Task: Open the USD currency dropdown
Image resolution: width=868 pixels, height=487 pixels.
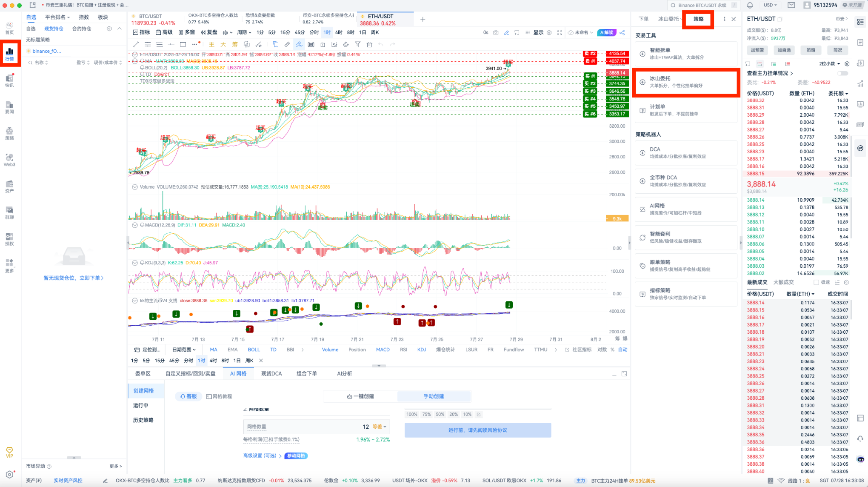Action: (770, 5)
